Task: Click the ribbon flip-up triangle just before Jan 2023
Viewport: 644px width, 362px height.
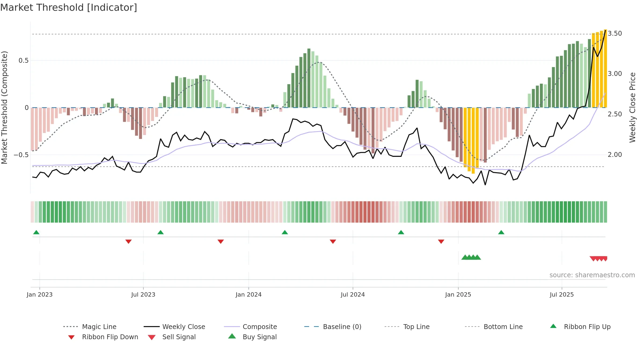Action: [36, 232]
